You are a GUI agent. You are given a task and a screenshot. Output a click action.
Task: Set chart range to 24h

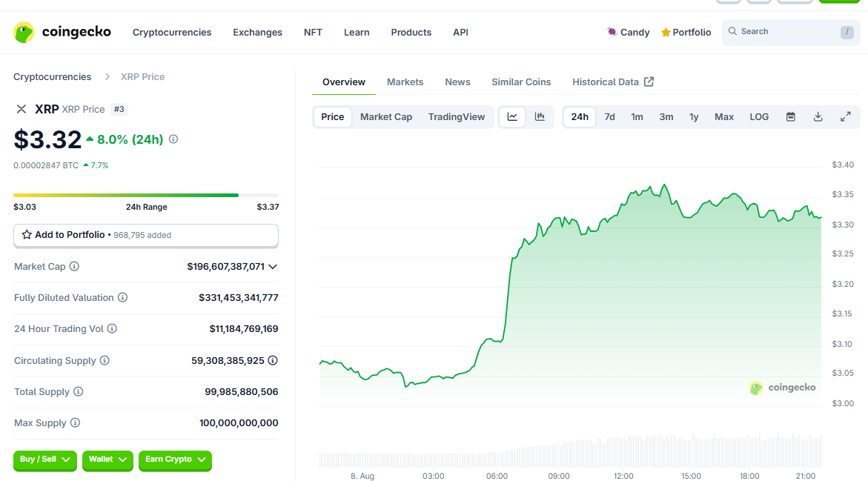coord(580,117)
